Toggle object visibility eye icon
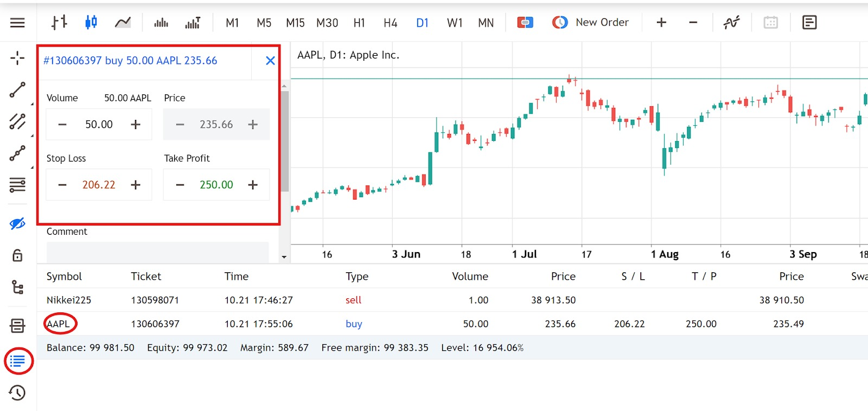The image size is (868, 411). (x=17, y=223)
